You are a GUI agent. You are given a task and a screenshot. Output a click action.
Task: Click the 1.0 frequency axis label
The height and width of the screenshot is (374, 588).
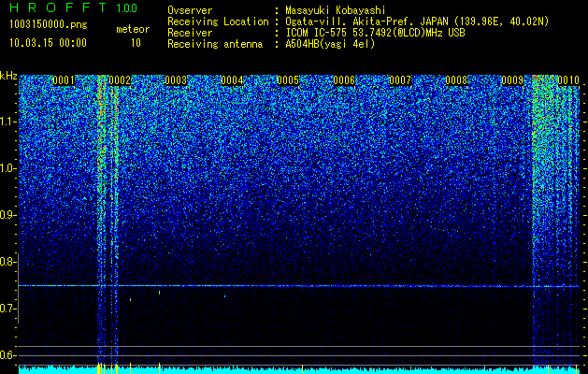click(7, 168)
